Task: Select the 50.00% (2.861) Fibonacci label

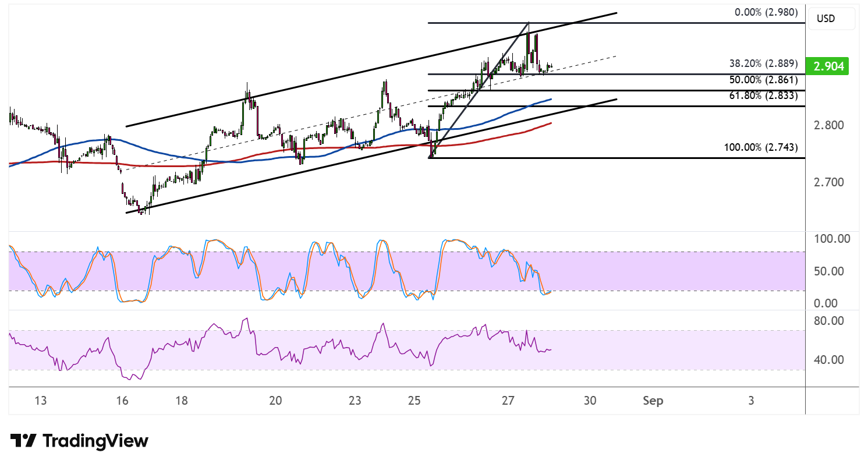Action: click(x=763, y=80)
